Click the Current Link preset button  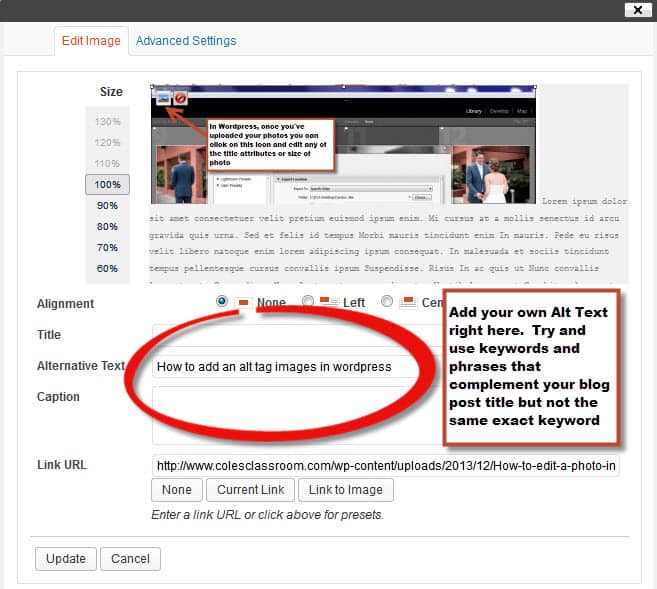251,490
